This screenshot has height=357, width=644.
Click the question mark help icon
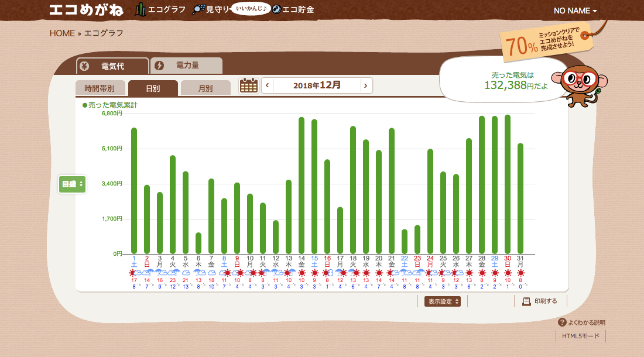coord(562,322)
